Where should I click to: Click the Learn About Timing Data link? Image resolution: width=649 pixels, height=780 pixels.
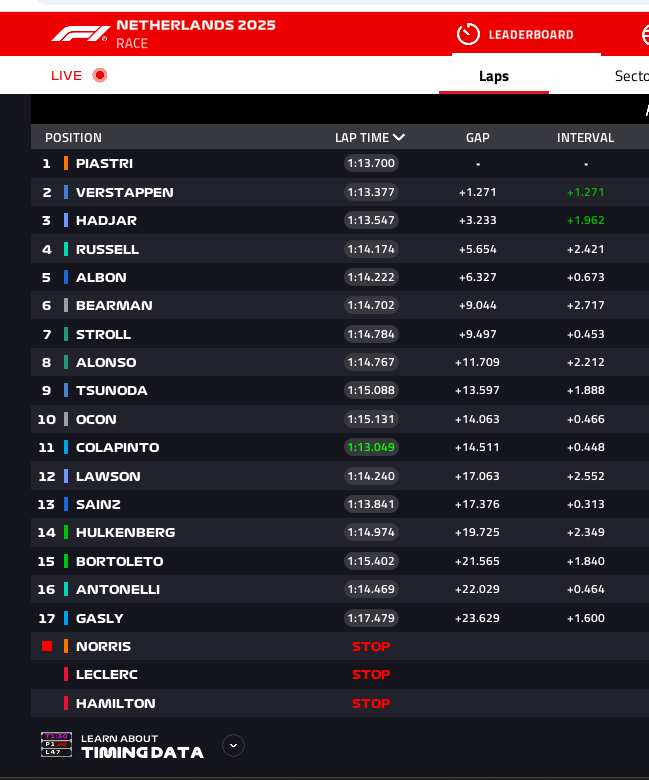pyautogui.click(x=142, y=746)
